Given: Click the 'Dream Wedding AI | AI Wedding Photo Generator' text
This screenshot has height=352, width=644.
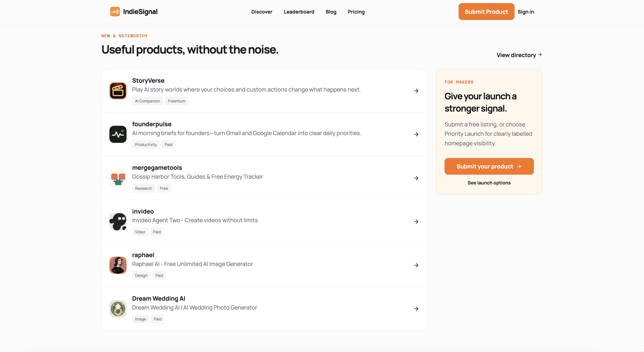Looking at the screenshot, I should (195, 308).
